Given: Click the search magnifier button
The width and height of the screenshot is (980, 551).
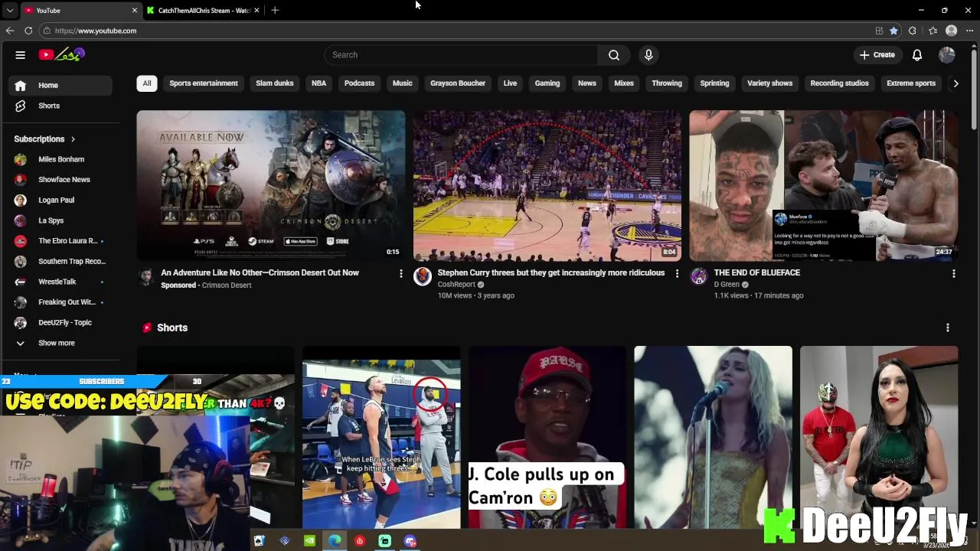Looking at the screenshot, I should (x=613, y=55).
